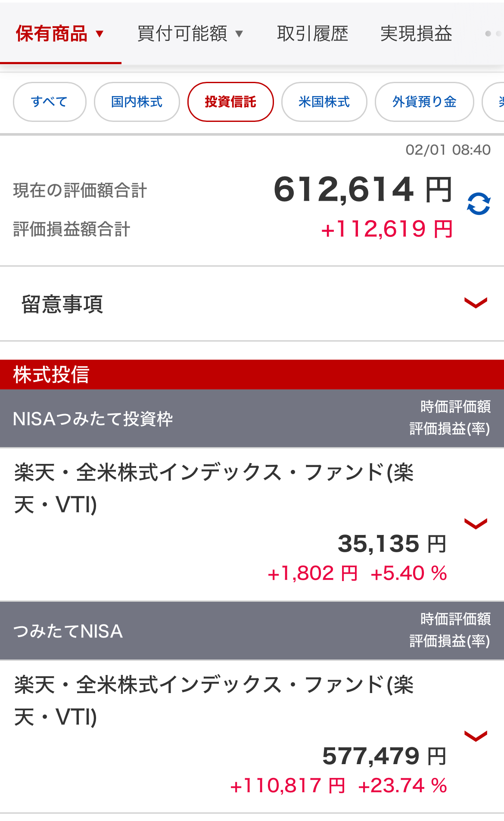The width and height of the screenshot is (504, 821).
Task: Switch to the 実現損益 tab
Action: click(x=416, y=34)
